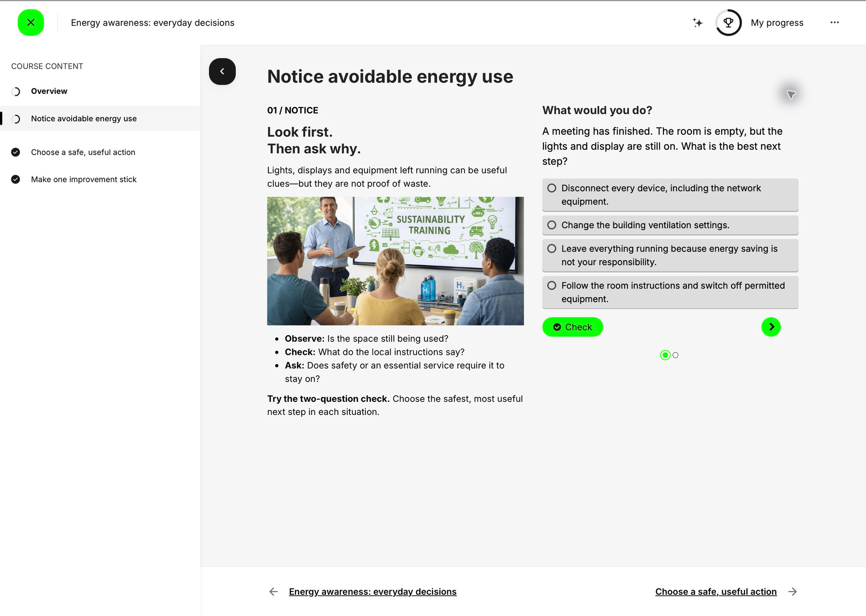Select 'Change the building ventilation settings' option
The height and width of the screenshot is (616, 866).
670,225
